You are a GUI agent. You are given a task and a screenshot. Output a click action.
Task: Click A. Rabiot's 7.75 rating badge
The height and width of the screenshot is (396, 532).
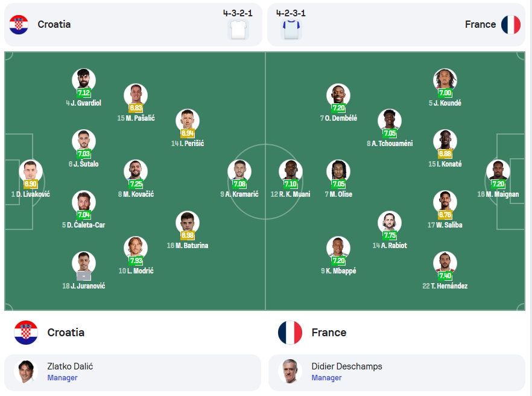[390, 235]
